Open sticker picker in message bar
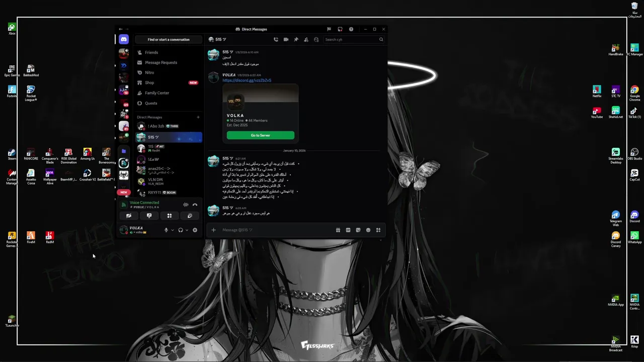Image resolution: width=644 pixels, height=362 pixels. click(x=358, y=230)
